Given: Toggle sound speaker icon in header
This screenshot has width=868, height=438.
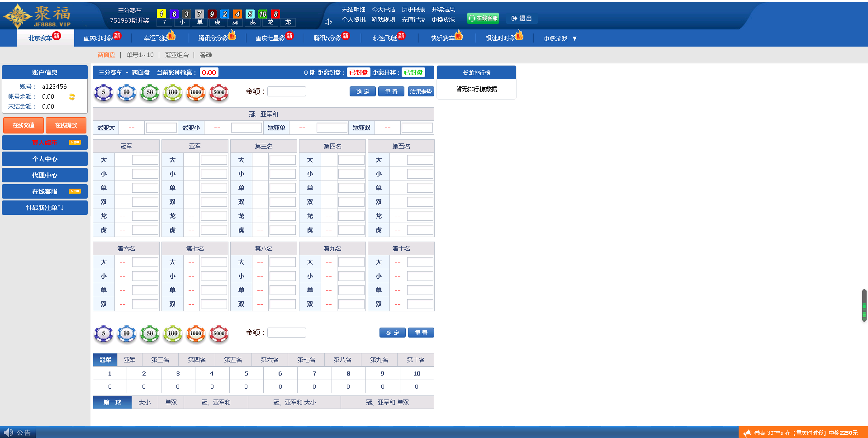Looking at the screenshot, I should (x=328, y=21).
